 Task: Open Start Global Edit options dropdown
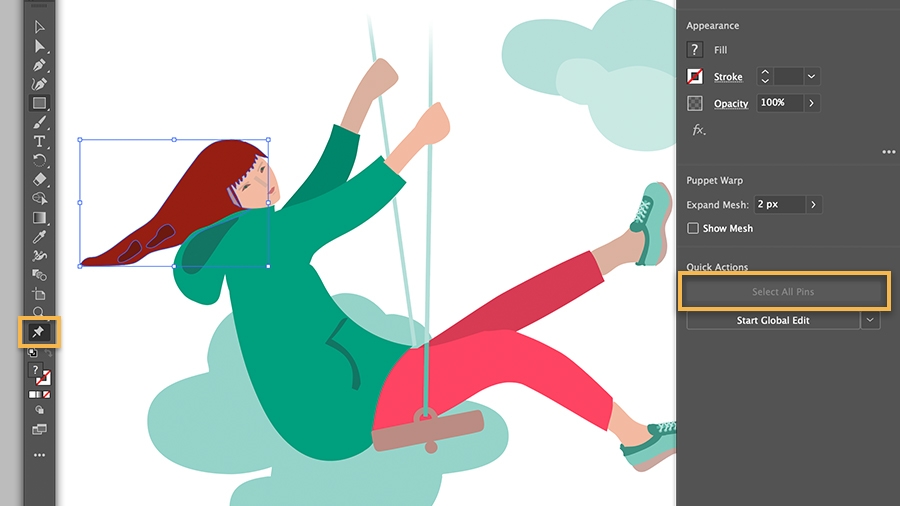870,320
